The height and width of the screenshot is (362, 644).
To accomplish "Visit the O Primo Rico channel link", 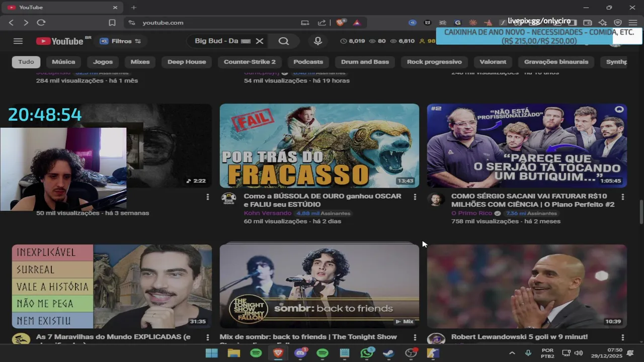I will 471,213.
